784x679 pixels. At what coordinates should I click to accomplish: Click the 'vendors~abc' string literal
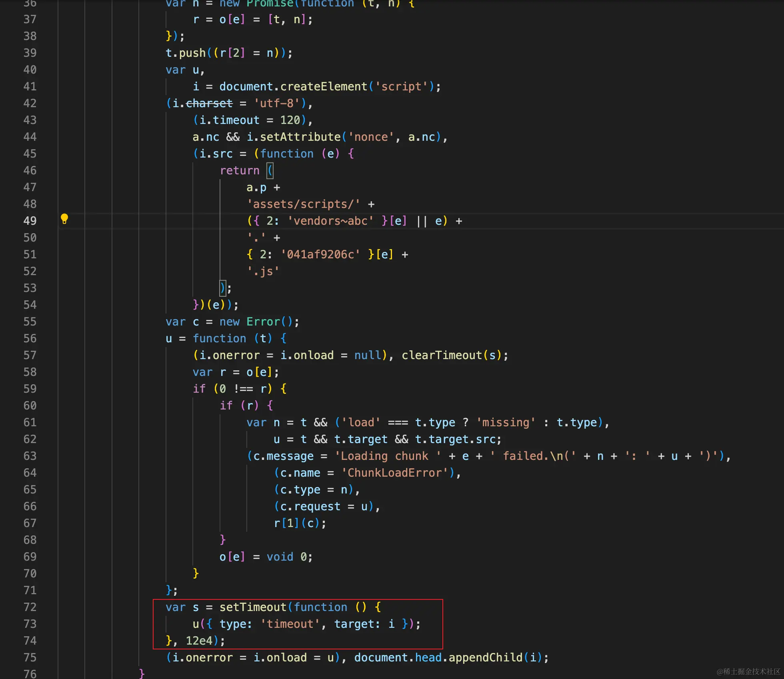(x=330, y=221)
